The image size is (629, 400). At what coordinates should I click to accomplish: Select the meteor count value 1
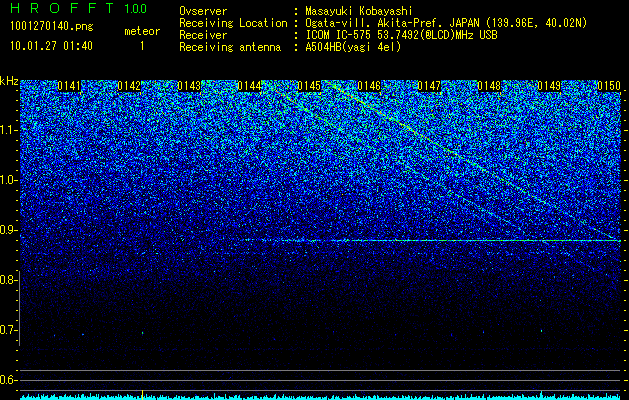(142, 46)
